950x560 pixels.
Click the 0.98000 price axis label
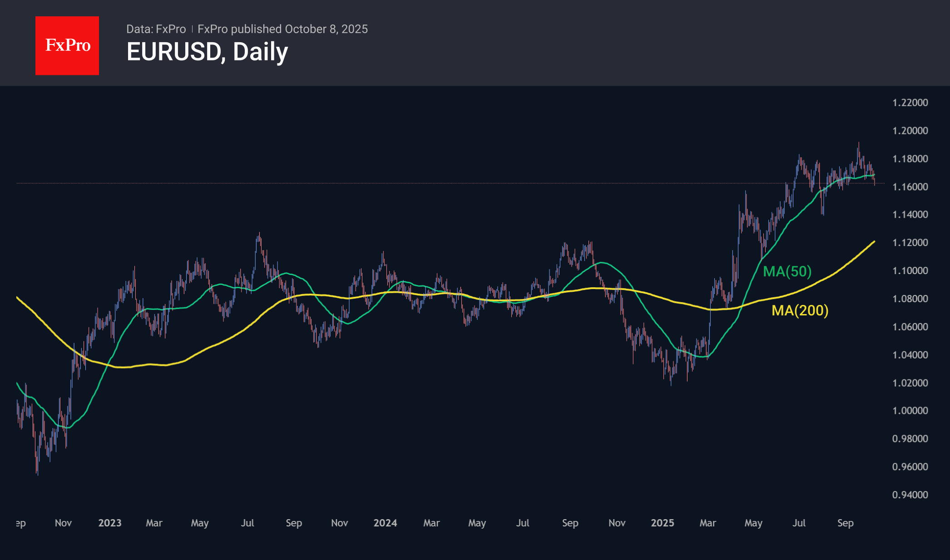click(910, 439)
